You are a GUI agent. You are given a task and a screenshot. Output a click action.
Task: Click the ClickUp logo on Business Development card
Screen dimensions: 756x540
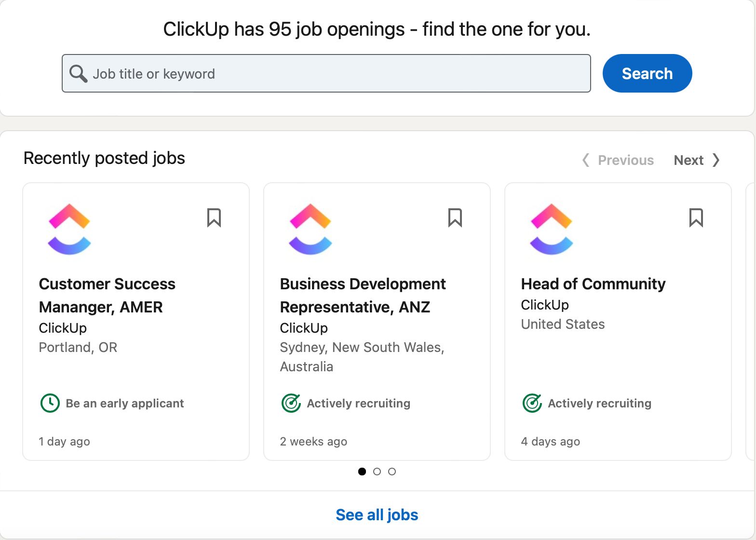tap(310, 229)
